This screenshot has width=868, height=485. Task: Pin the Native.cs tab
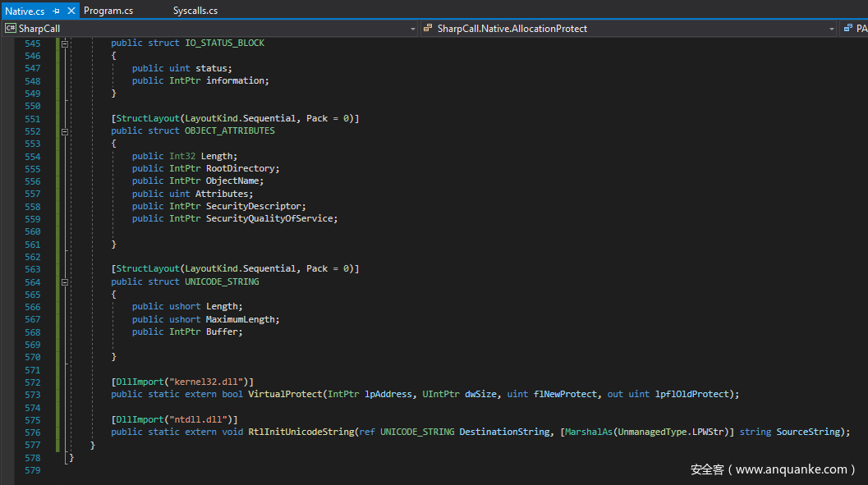click(56, 11)
